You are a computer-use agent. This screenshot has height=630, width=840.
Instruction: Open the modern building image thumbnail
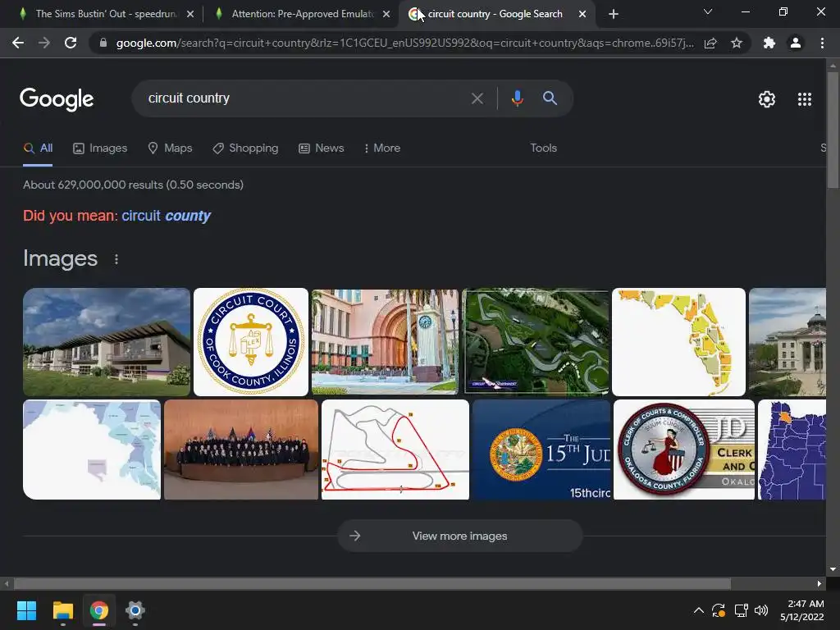(107, 342)
